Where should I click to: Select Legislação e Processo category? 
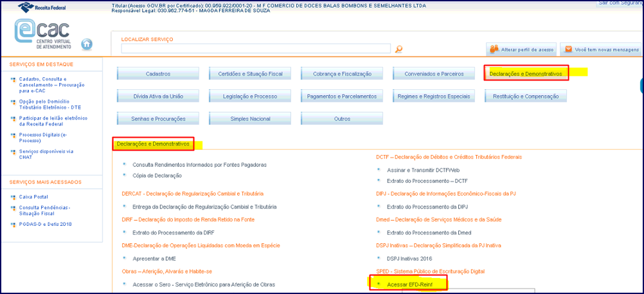tap(250, 96)
